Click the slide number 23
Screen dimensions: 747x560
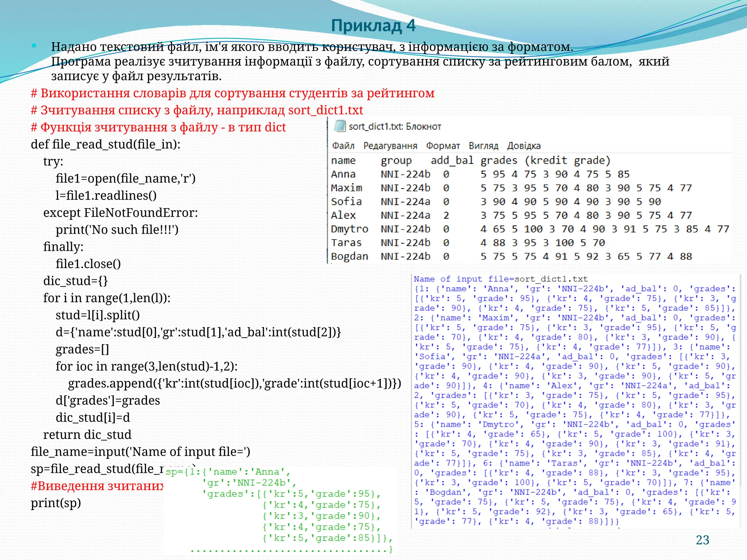(x=702, y=540)
